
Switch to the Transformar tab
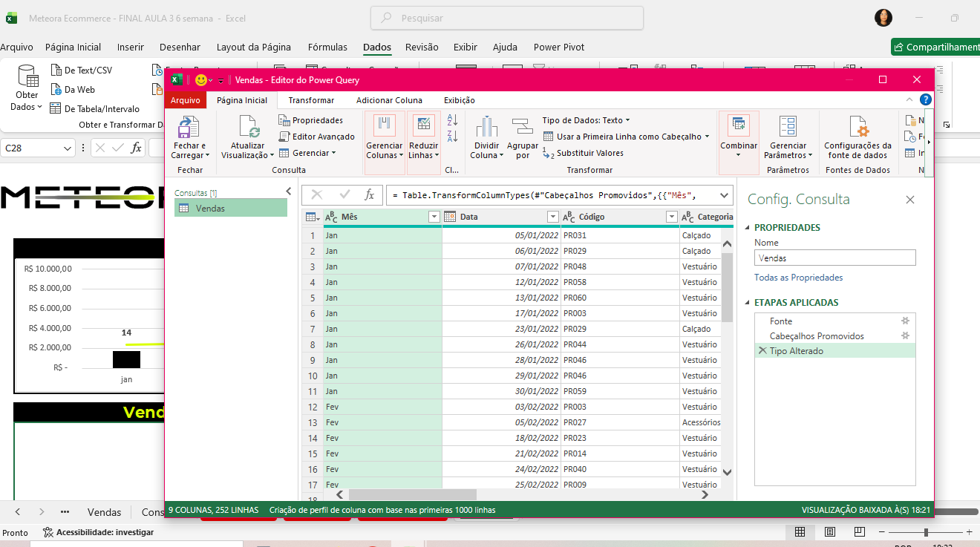coord(311,100)
